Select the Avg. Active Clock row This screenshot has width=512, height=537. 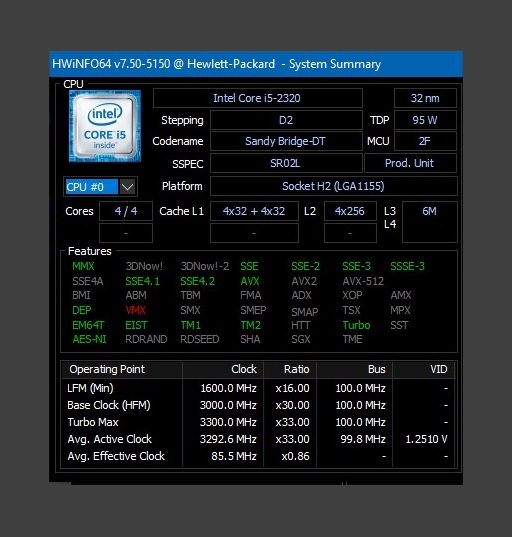258,439
